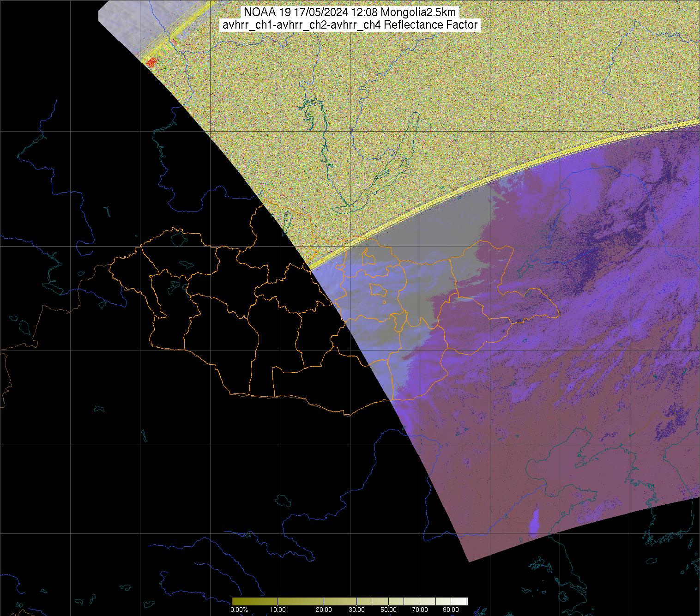Click colorbar segment between 10.00 and 20.00
Image resolution: width=700 pixels, height=616 pixels.
300,601
